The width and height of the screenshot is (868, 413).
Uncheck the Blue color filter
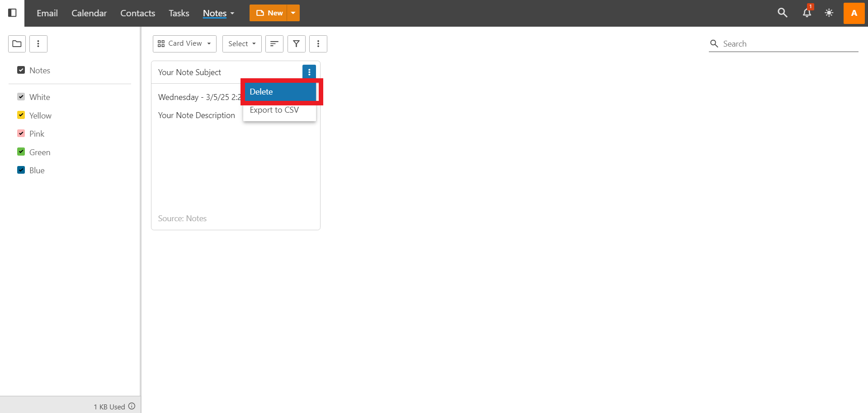point(21,170)
